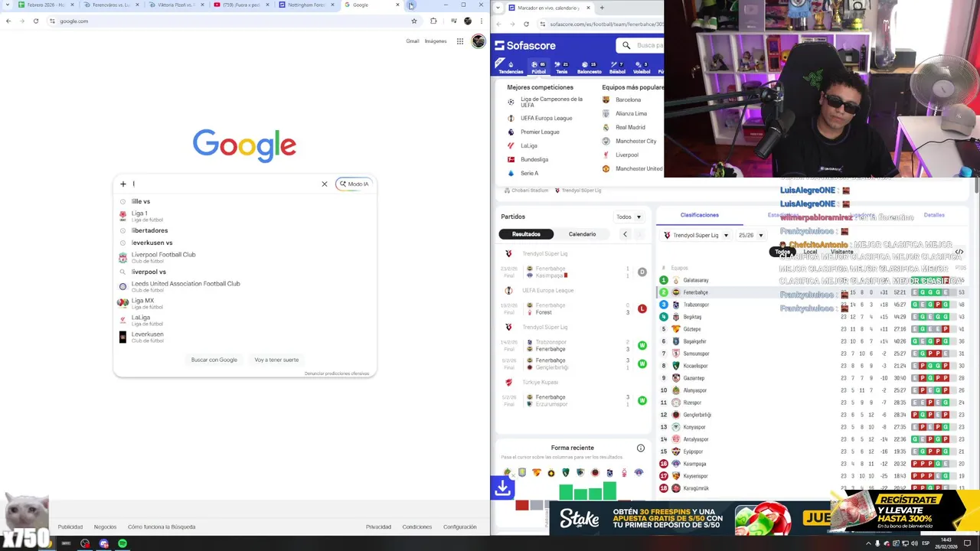Open Tendencias in Sofascore nav
Viewport: 980px width, 551px height.
511,67
